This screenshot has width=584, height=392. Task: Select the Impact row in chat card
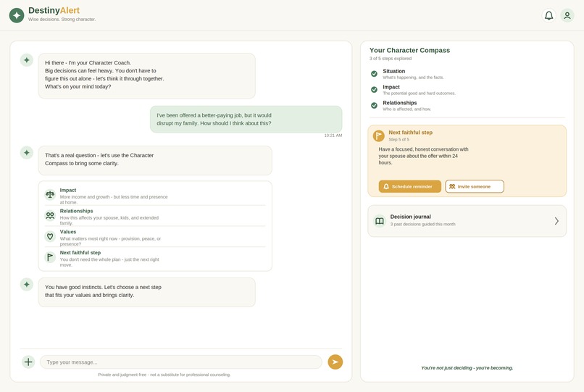pos(155,196)
